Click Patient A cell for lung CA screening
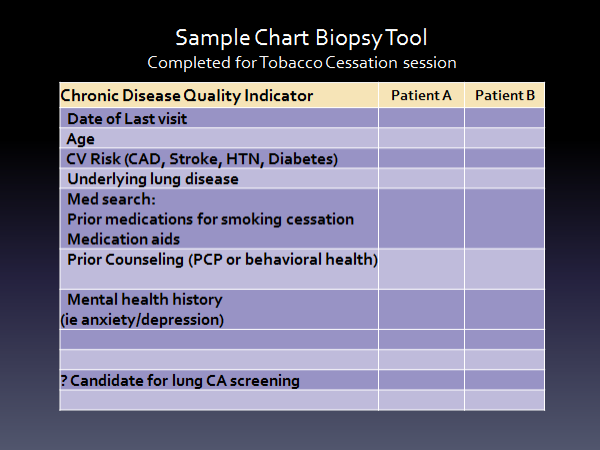The height and width of the screenshot is (450, 600). pyautogui.click(x=421, y=380)
